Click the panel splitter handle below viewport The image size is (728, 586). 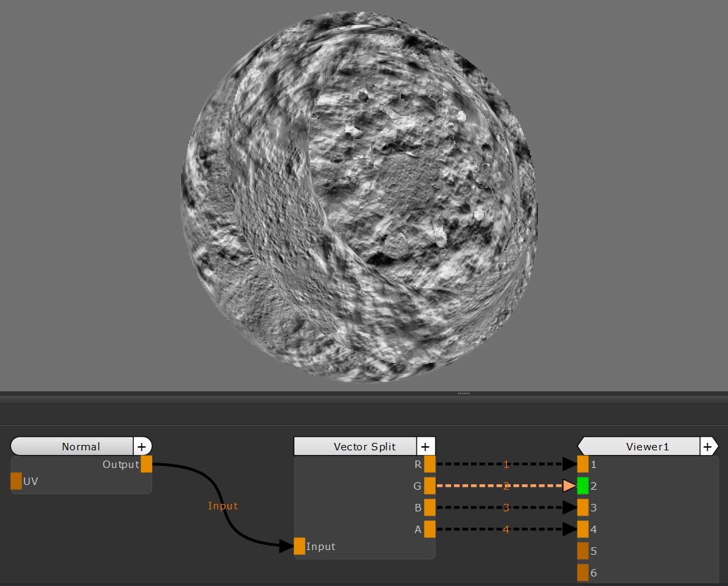pos(464,393)
